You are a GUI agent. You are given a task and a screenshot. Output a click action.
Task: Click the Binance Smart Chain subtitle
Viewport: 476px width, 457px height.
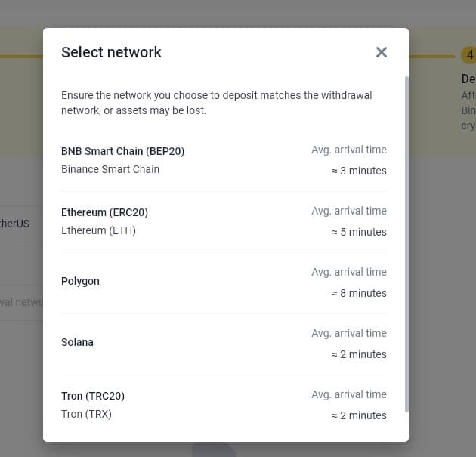(110, 169)
